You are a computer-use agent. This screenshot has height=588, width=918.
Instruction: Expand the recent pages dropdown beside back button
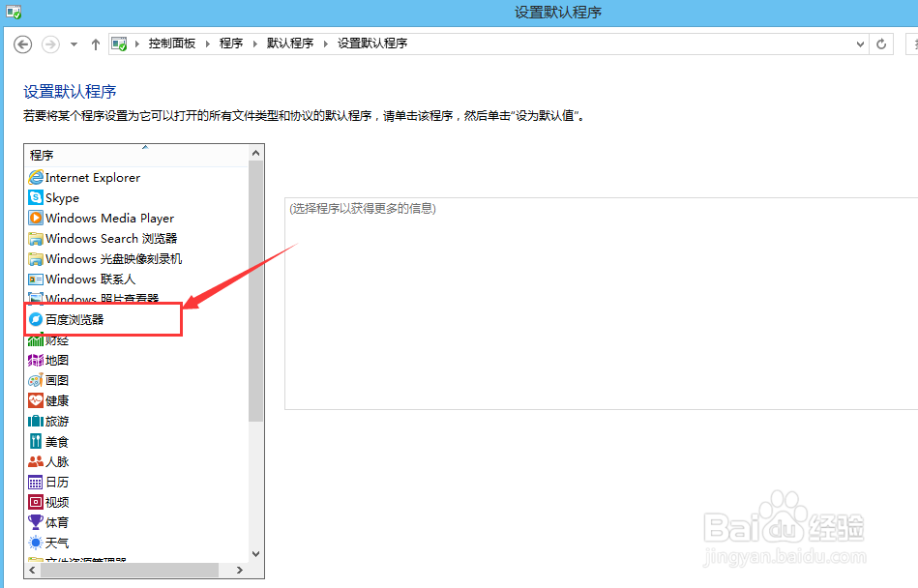(73, 44)
